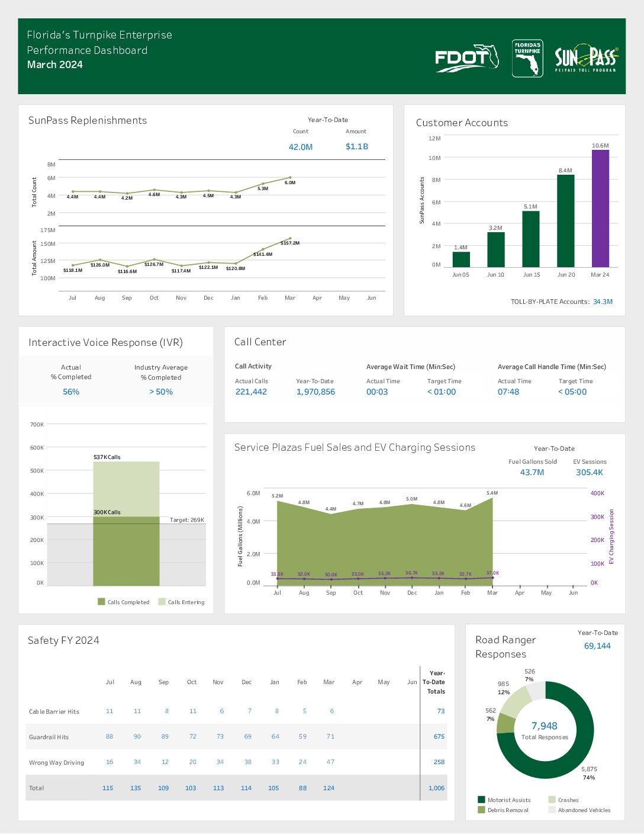Click the Customer Accounts panel title
The width and height of the screenshot is (644, 834).
(462, 123)
